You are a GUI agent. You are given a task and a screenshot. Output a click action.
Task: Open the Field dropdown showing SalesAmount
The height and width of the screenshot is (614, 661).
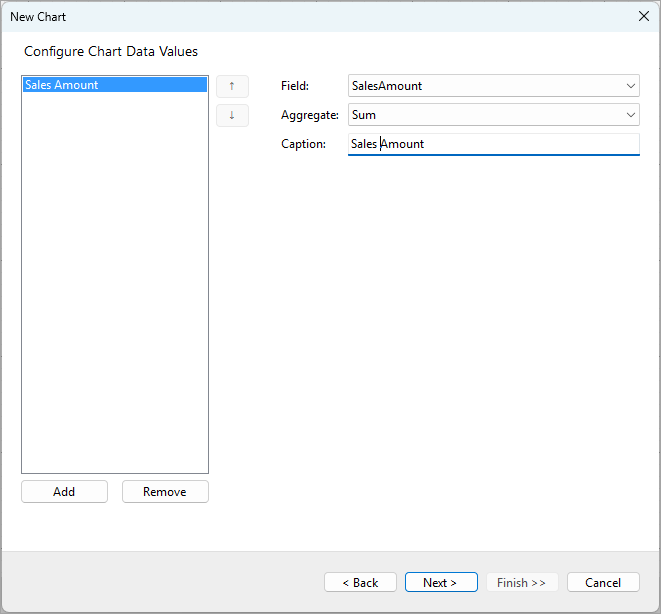click(494, 86)
